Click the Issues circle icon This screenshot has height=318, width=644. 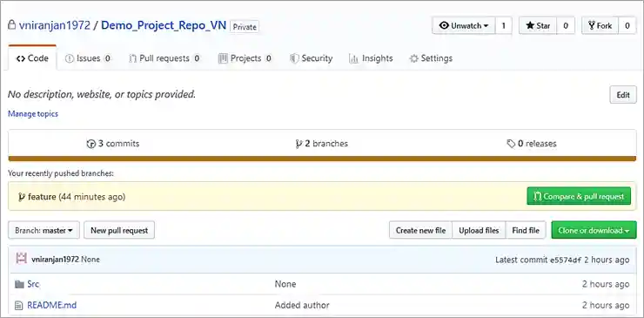70,58
